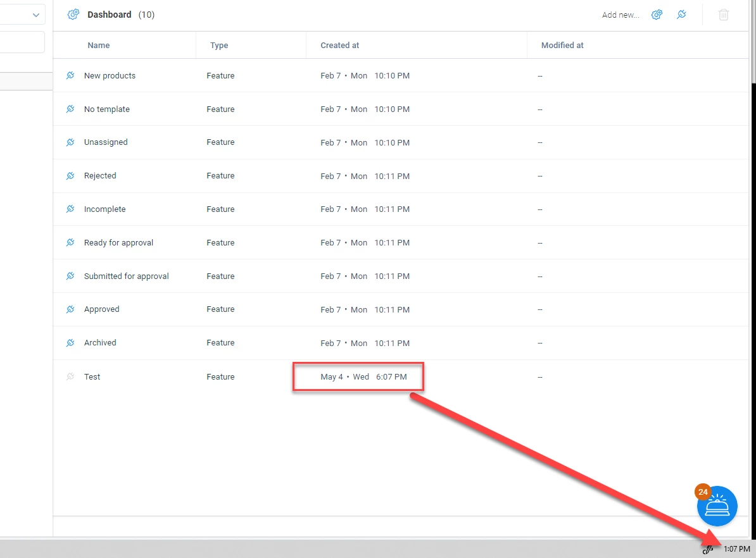Select the Ready for approval row name

118,242
